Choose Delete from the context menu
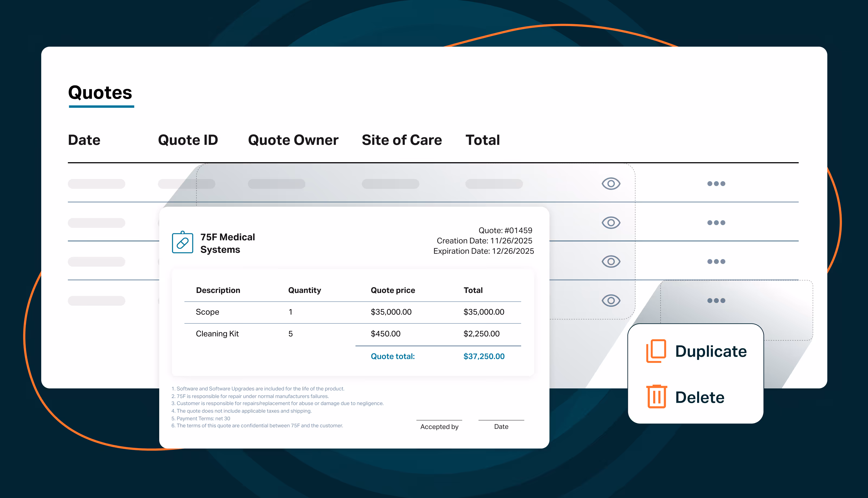The width and height of the screenshot is (868, 498). tap(700, 397)
